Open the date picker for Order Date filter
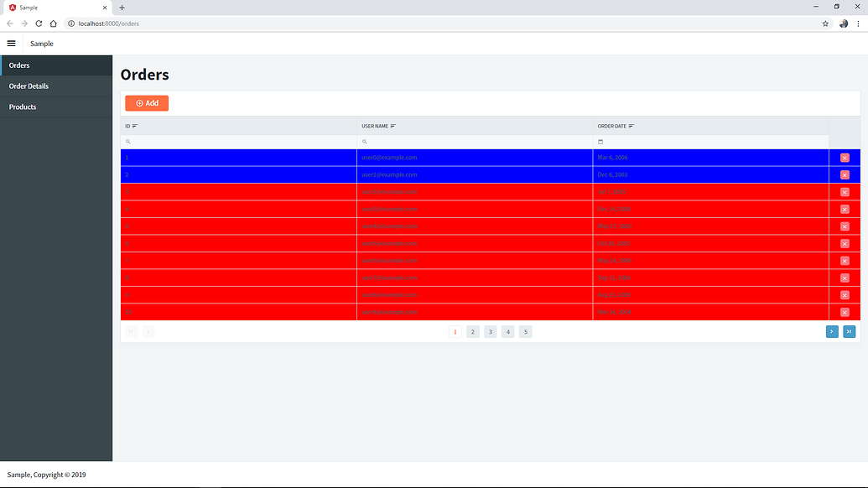 600,141
